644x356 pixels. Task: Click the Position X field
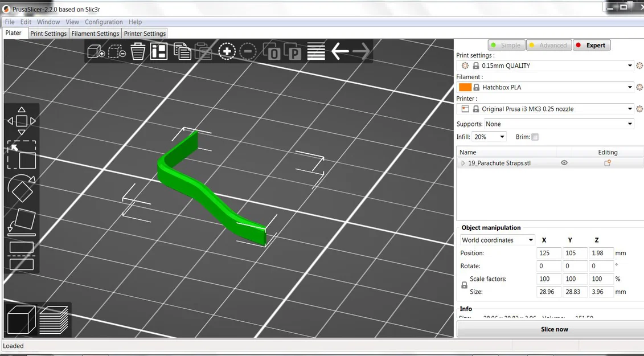coord(549,253)
